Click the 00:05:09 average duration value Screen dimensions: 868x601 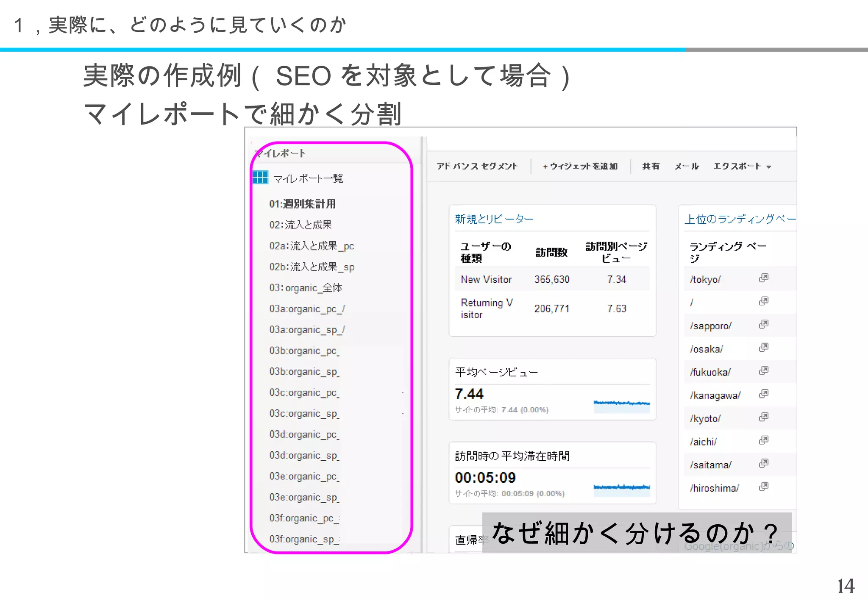(x=485, y=478)
